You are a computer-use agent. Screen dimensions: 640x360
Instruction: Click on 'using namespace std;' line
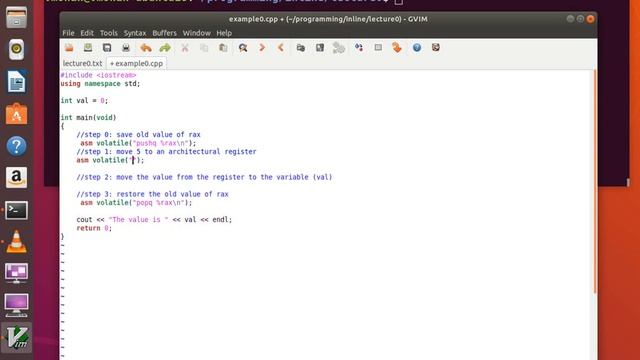[100, 84]
